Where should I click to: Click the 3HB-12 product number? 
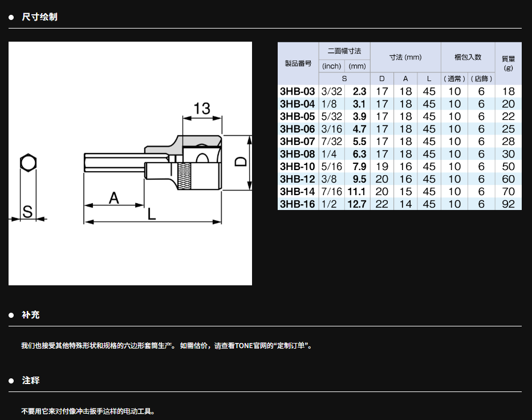click(x=298, y=179)
